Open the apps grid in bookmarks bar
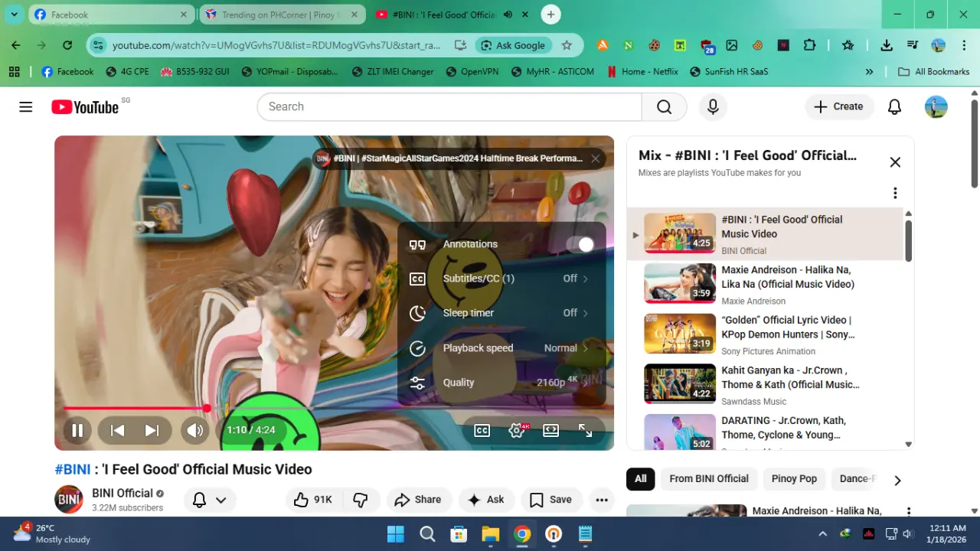 click(x=14, y=72)
